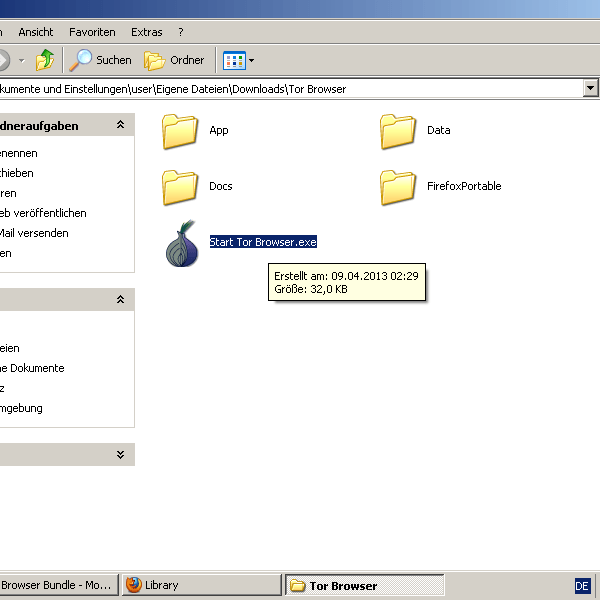Image resolution: width=600 pixels, height=600 pixels.
Task: Select the FirefoxPortable folder icon
Action: point(398,187)
